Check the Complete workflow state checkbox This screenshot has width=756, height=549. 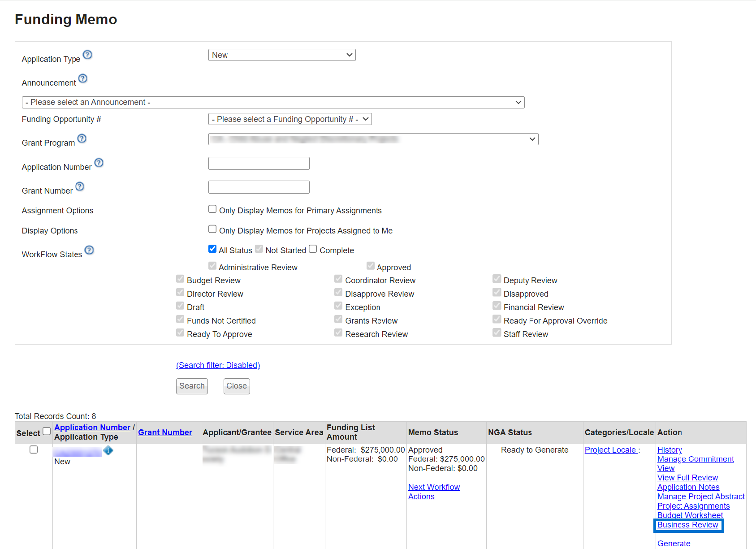coord(313,249)
